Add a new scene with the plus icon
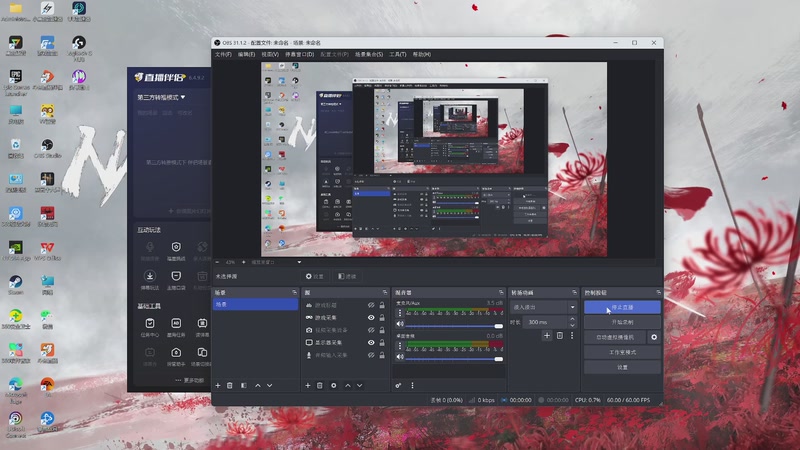Screen dimensions: 800x450 [x=218, y=386]
